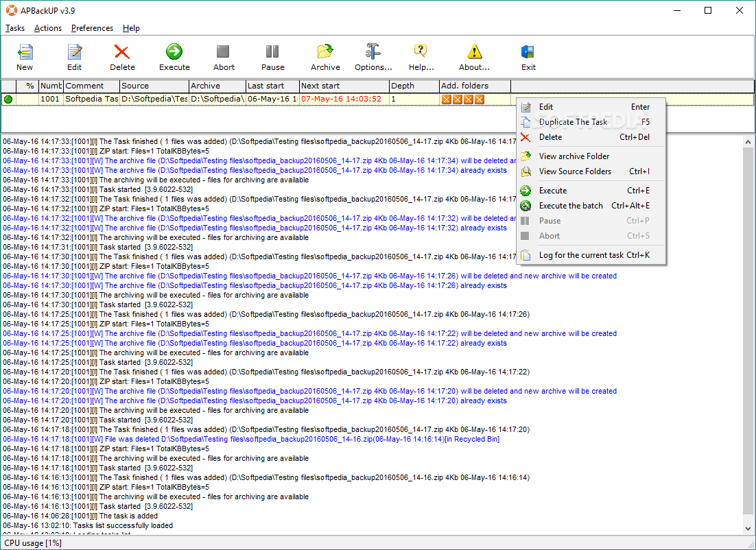Screen dimensions: 756x550
Task: Click log line 'Tasks list successfully loaded'
Action: coord(88,525)
